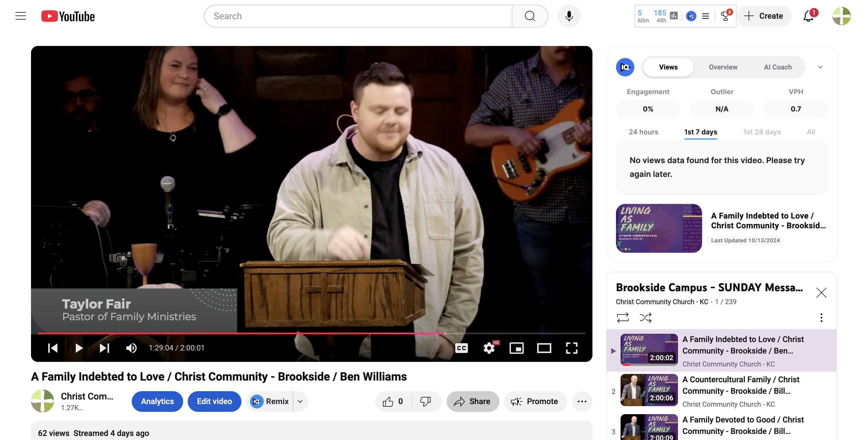Click the Living As Family panel thumbnail
868x440 pixels.
pyautogui.click(x=659, y=228)
